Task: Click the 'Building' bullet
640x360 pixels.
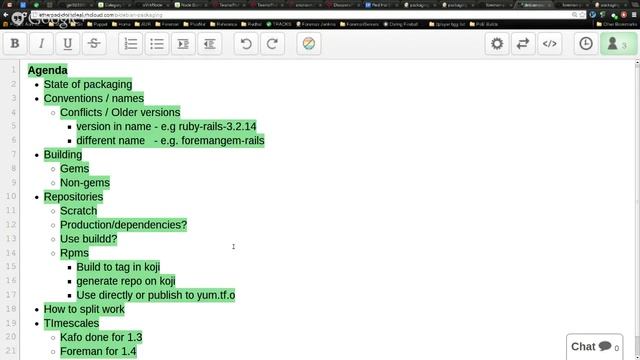Action: [63, 155]
